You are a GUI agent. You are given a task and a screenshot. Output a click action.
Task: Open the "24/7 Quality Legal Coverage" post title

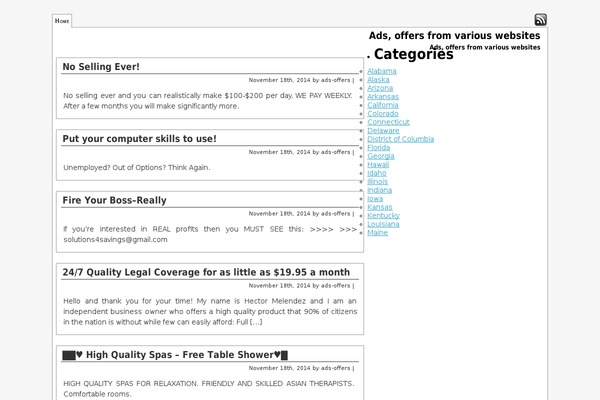click(x=206, y=272)
